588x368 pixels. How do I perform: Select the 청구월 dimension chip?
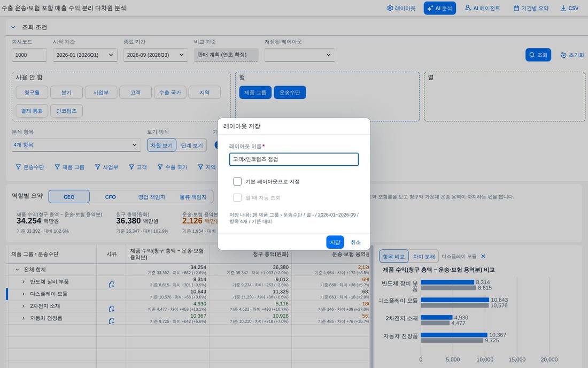pos(32,93)
